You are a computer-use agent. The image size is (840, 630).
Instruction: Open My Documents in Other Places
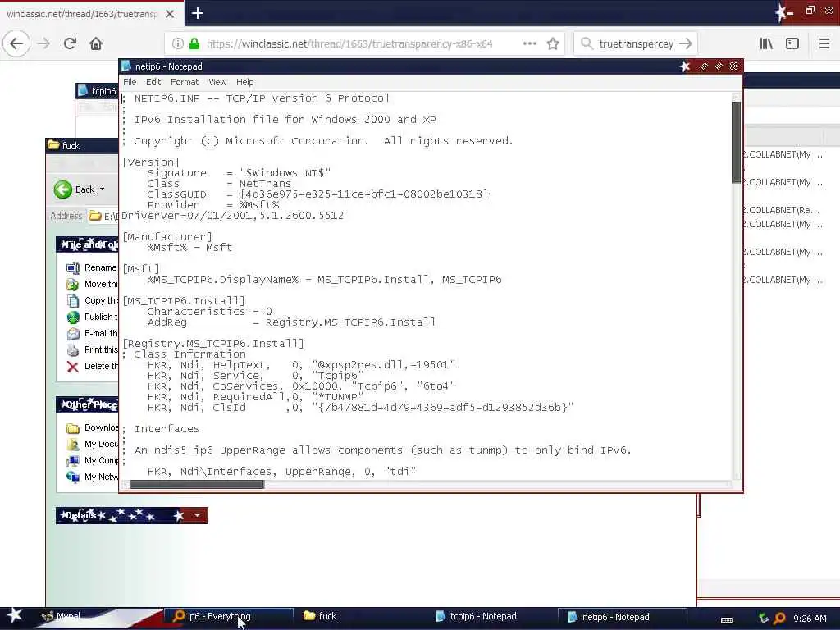tap(92, 444)
